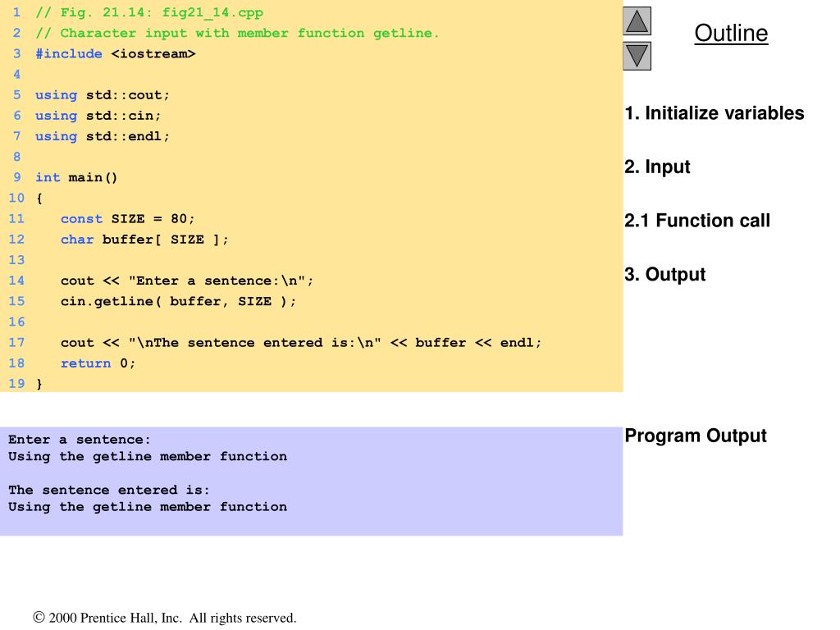Click the Prentice Hall copyright notice
This screenshot has width=840, height=630.
pos(164,618)
